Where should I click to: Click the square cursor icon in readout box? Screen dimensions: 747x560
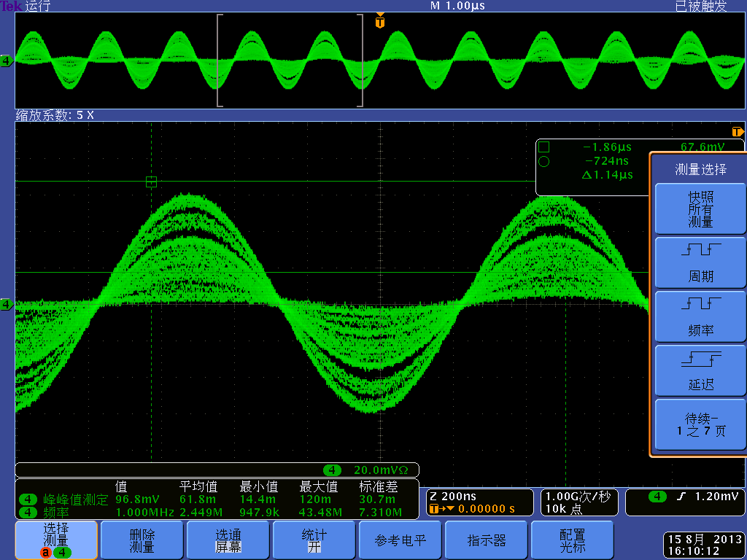[x=543, y=147]
